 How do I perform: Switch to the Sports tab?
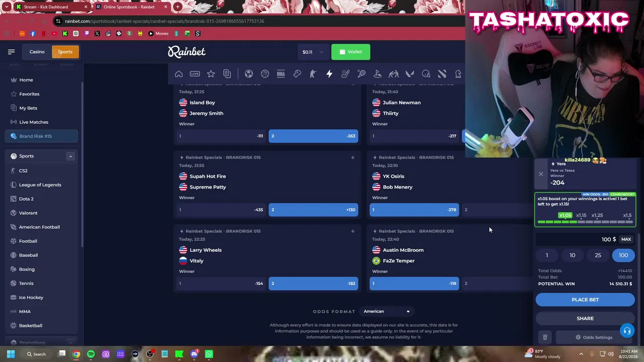[65, 52]
